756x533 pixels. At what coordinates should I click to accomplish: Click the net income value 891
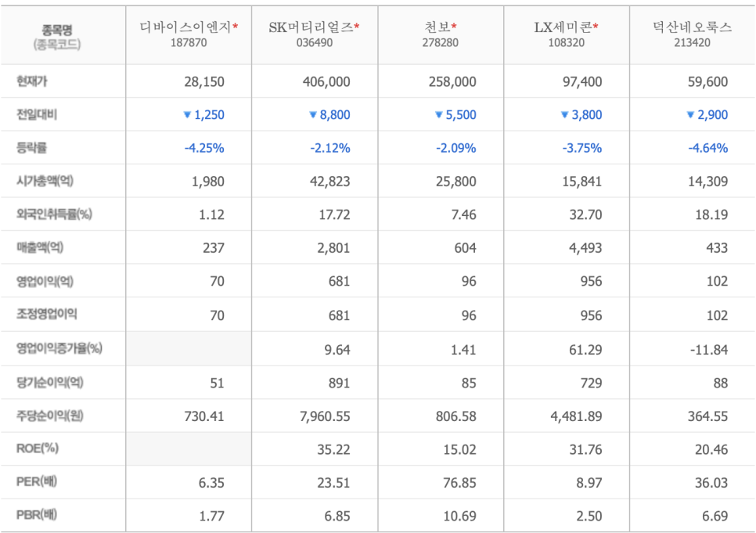pyautogui.click(x=339, y=383)
